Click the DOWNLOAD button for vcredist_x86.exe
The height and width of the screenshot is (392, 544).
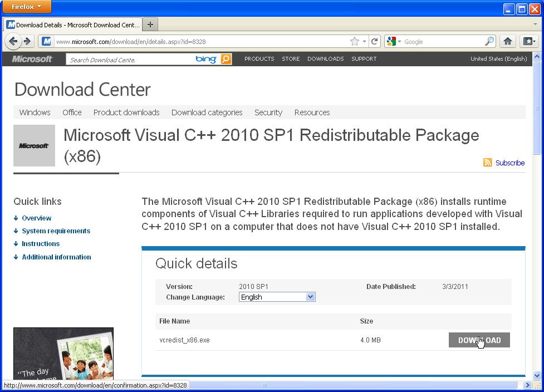[x=479, y=340]
